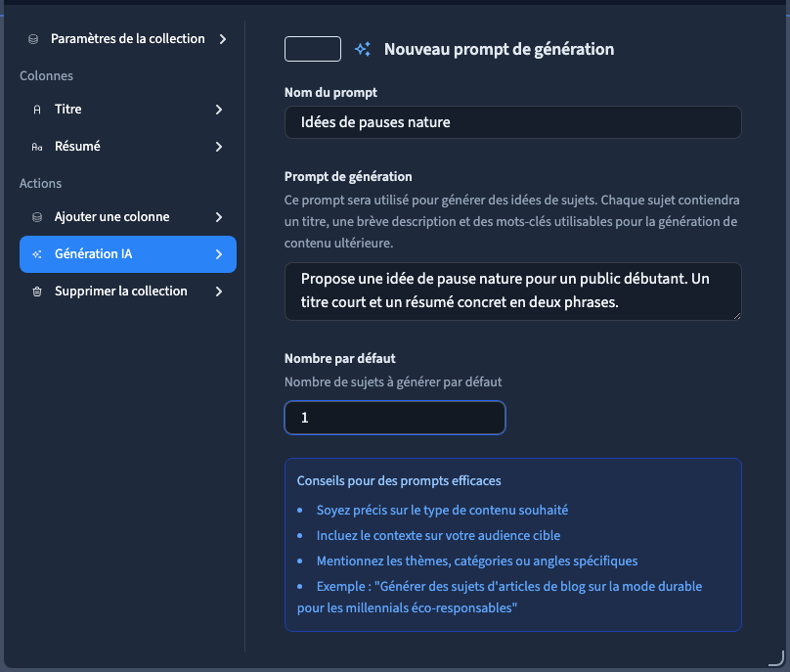Click the Conseils pour des prompts efficaces title
This screenshot has width=790, height=672.
tap(399, 481)
